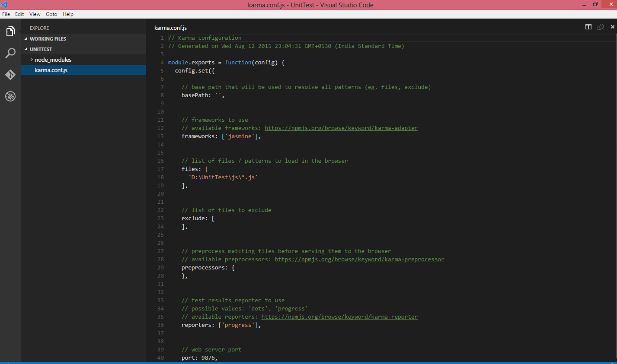This screenshot has height=364, width=617.
Task: Open the karma-preprocessor npmjs link
Action: tap(359, 260)
